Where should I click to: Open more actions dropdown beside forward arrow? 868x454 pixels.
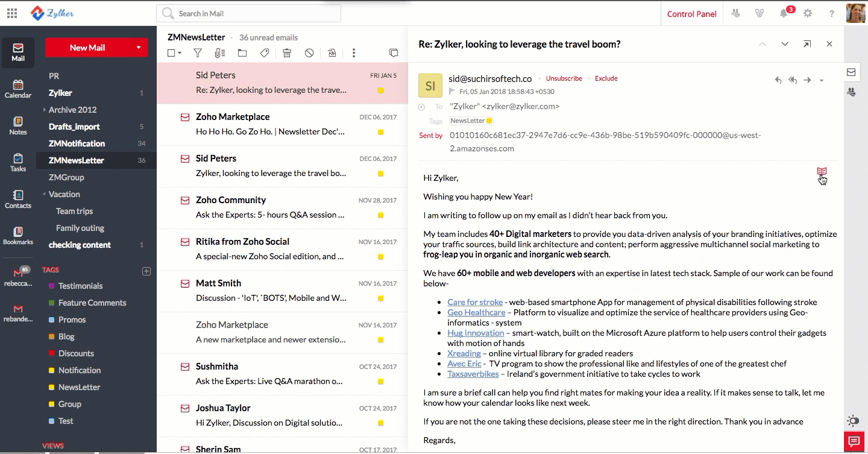tap(822, 81)
